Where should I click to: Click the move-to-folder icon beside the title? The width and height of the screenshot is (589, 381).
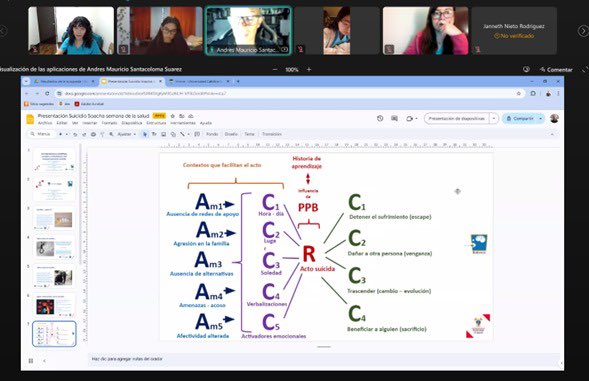coord(182,116)
